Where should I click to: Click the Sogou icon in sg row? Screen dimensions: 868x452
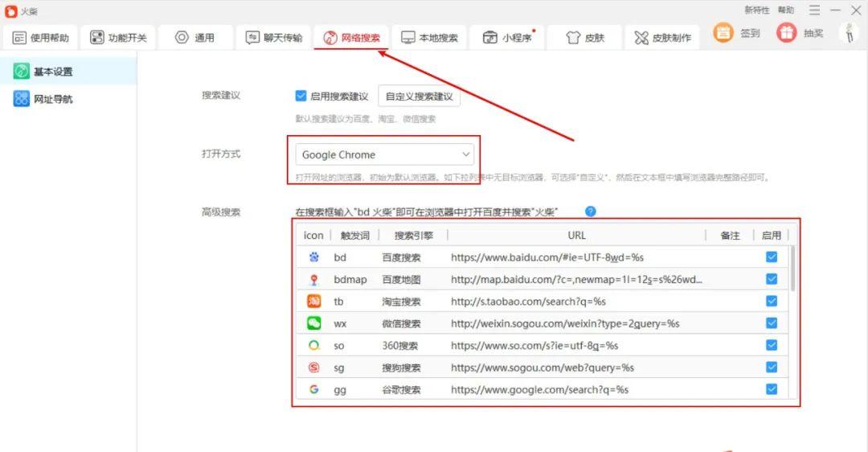(x=314, y=368)
